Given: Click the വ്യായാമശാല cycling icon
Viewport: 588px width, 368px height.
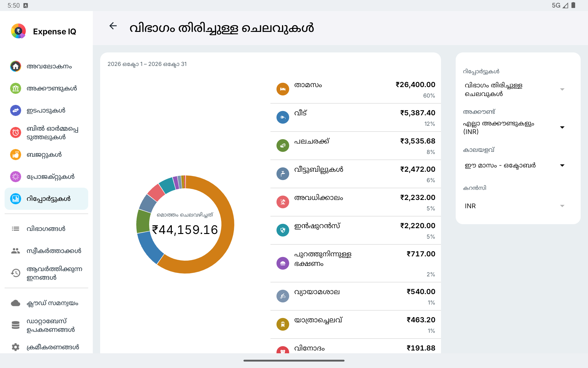Looking at the screenshot, I should (283, 296).
